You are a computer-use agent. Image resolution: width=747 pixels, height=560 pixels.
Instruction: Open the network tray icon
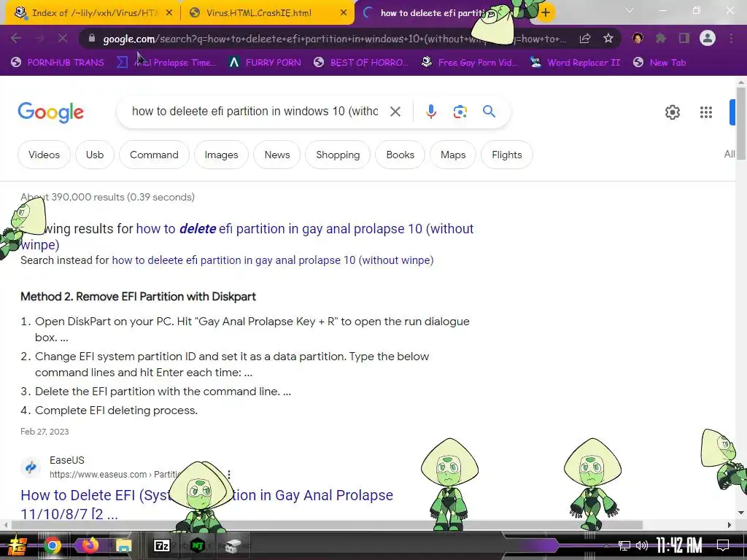(x=624, y=545)
